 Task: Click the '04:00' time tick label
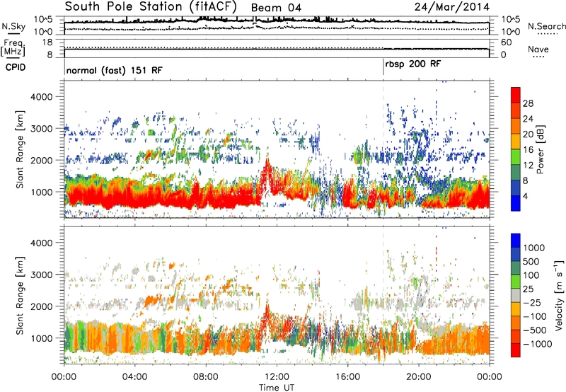pyautogui.click(x=134, y=377)
